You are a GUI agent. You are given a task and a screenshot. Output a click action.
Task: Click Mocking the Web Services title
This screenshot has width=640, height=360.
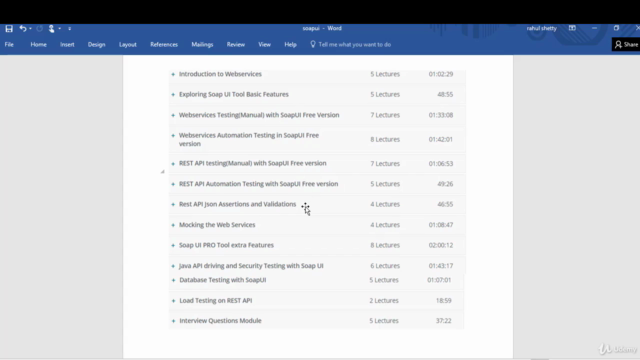(x=217, y=225)
